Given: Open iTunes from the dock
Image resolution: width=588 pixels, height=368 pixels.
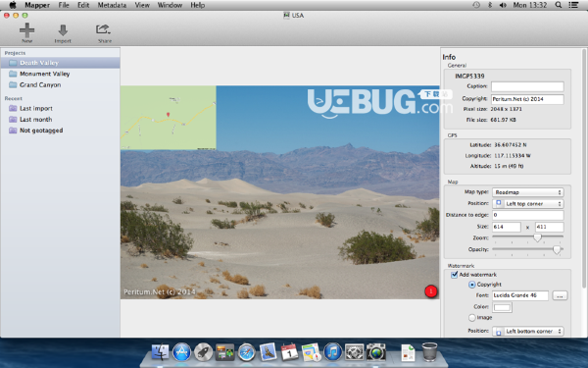Looking at the screenshot, I should (332, 352).
